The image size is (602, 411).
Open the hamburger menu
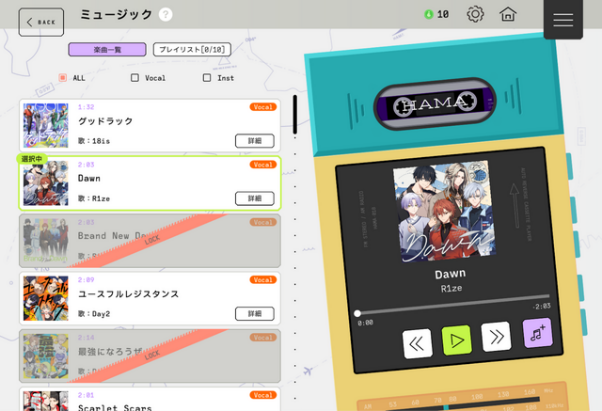[563, 19]
